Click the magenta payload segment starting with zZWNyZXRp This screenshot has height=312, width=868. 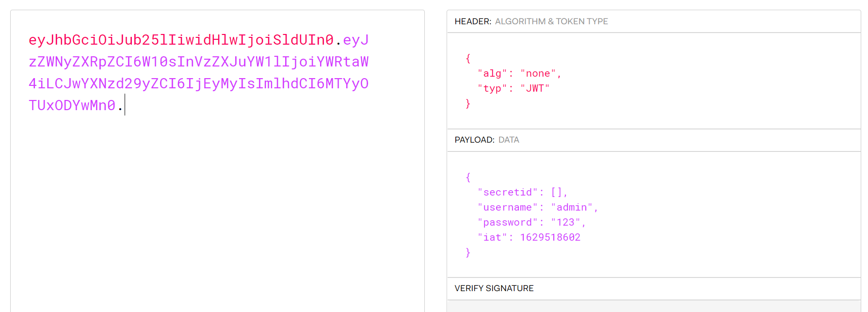(x=198, y=62)
